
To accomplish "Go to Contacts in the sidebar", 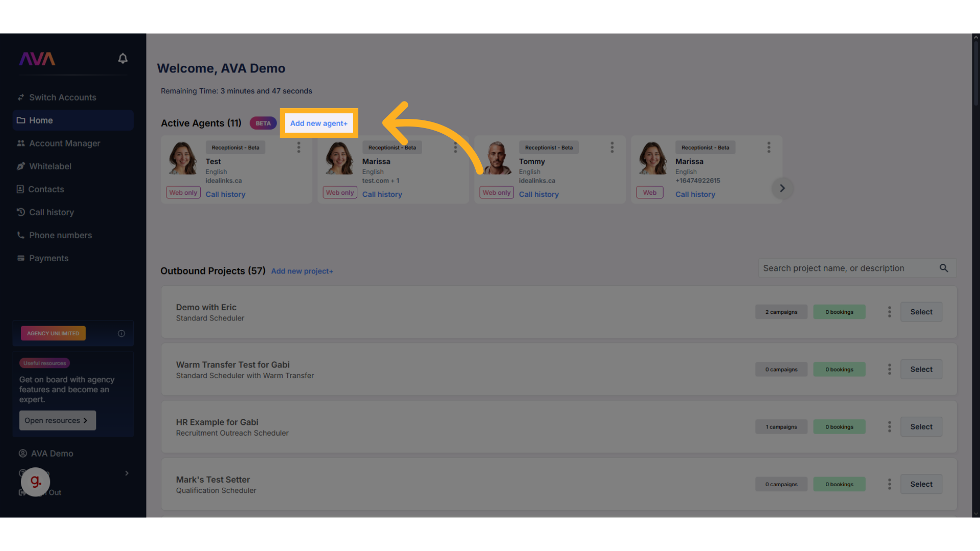I will click(x=46, y=189).
